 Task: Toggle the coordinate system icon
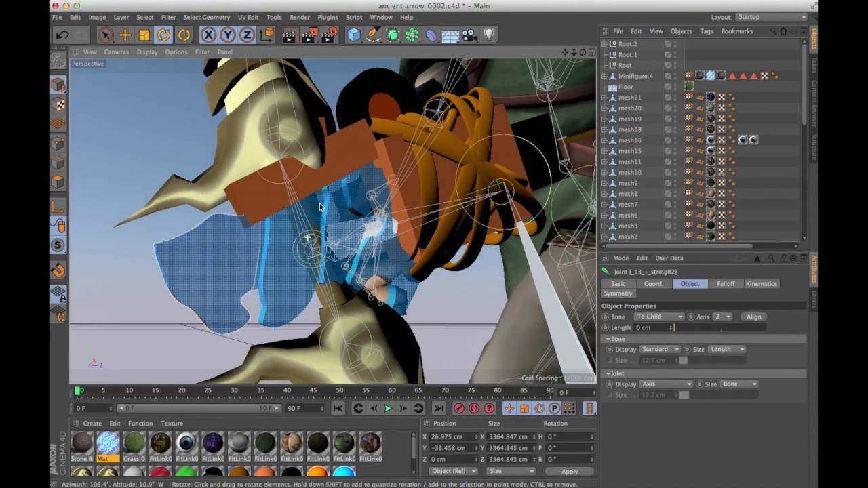[267, 35]
